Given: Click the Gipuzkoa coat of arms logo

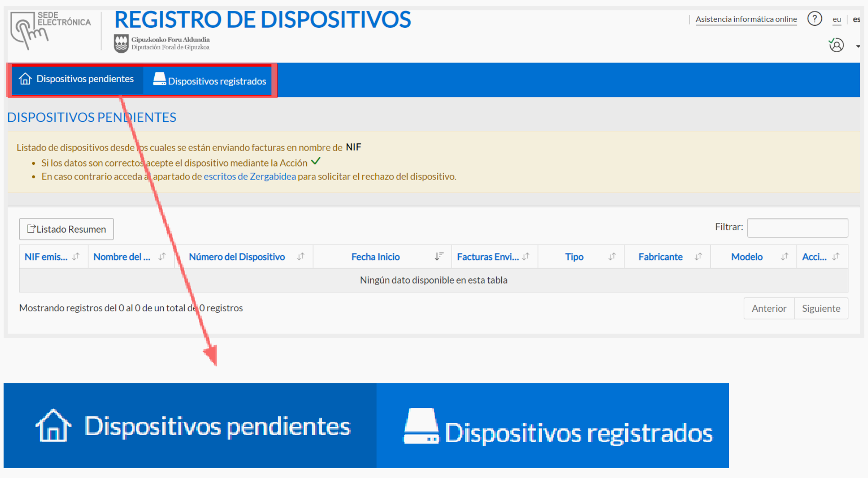Looking at the screenshot, I should click(x=121, y=44).
